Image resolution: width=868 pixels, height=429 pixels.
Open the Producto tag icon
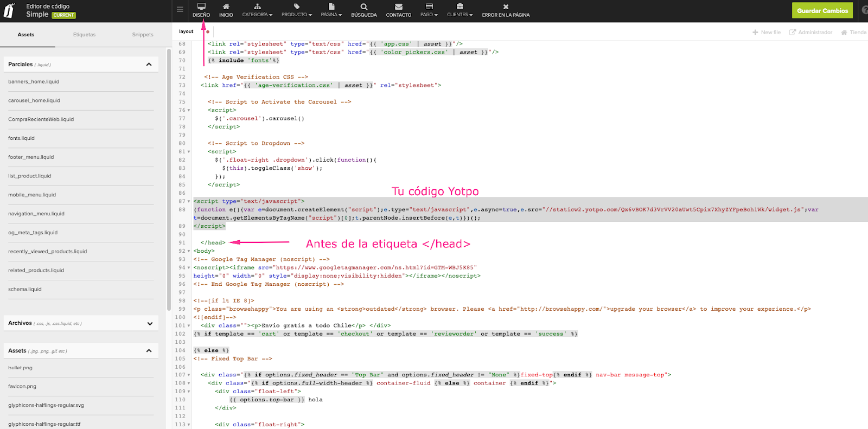click(x=296, y=7)
